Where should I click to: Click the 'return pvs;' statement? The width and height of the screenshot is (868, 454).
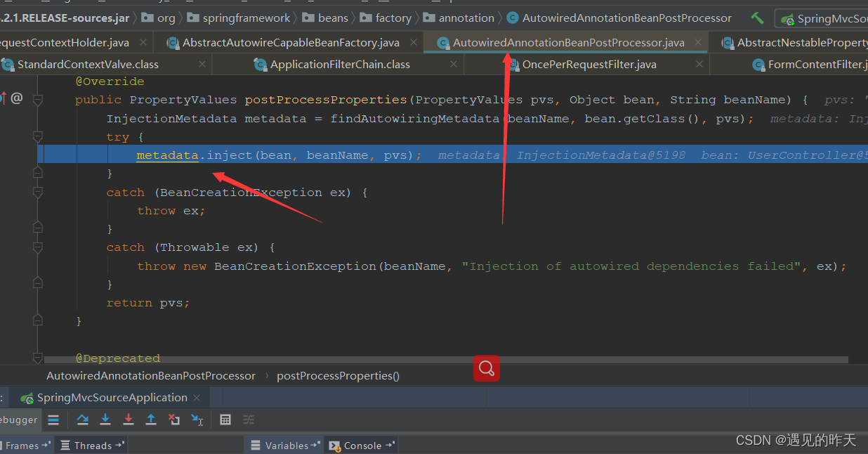[148, 303]
